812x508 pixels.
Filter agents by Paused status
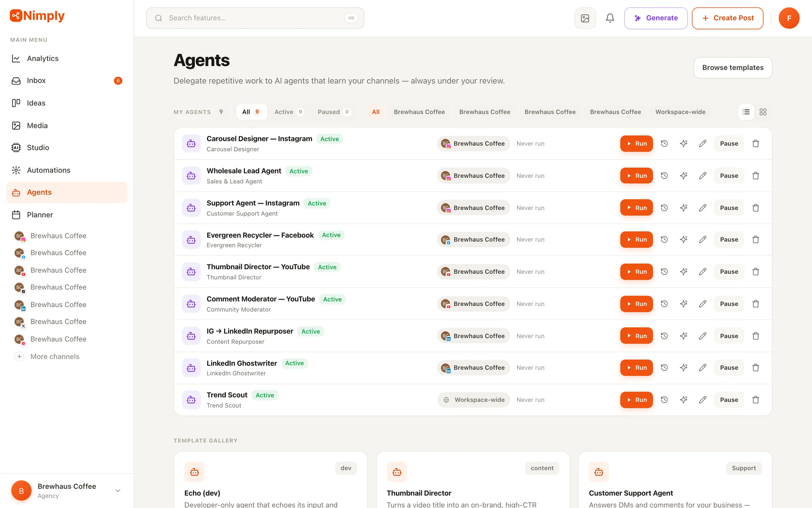[x=334, y=112]
